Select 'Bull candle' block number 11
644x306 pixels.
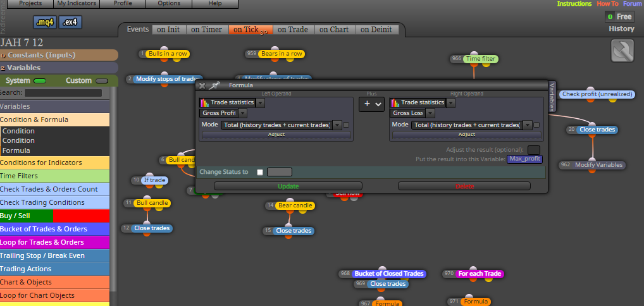click(x=152, y=203)
